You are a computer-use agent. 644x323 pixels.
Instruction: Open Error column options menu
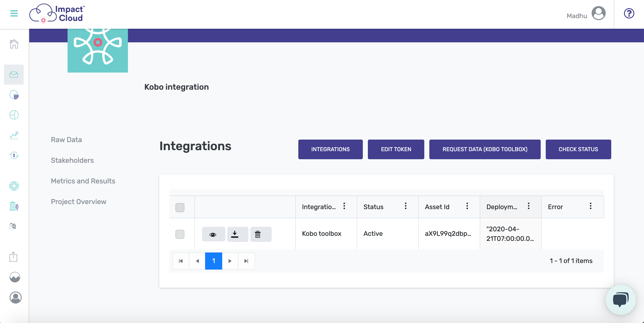point(591,206)
